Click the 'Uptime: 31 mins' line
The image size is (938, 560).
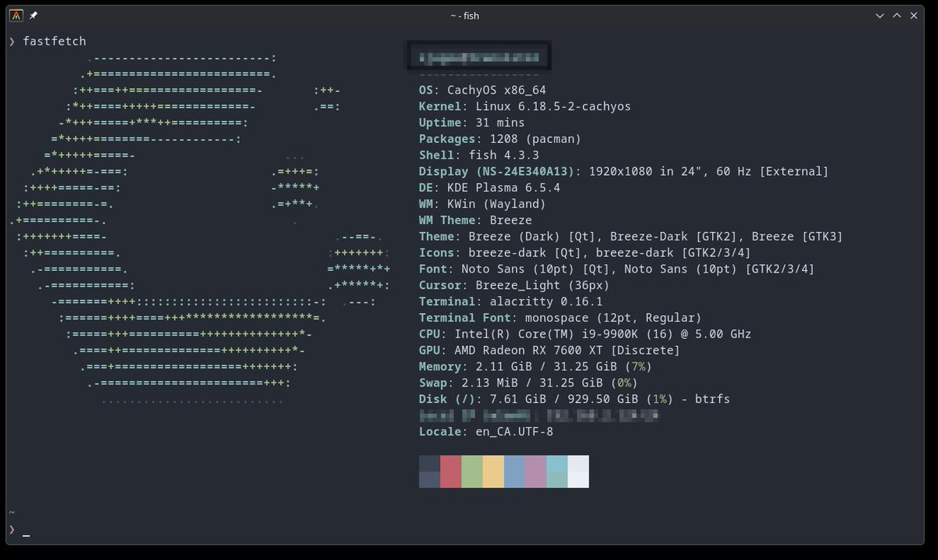coord(471,123)
